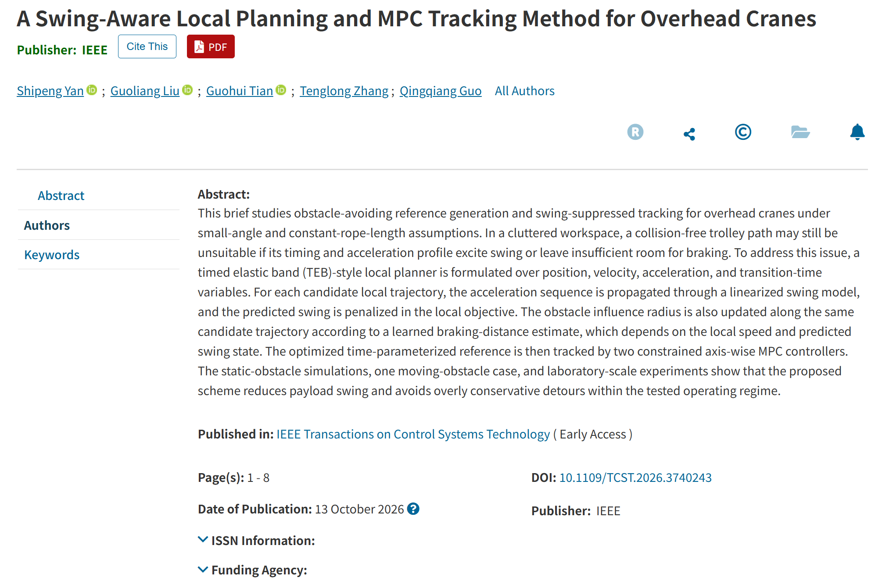Open IEEE Transactions on Control Systems Technology
875x588 pixels.
pyautogui.click(x=413, y=434)
